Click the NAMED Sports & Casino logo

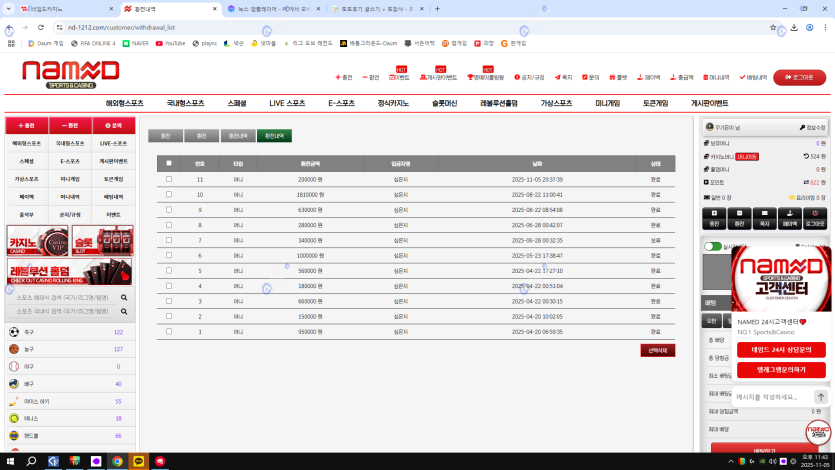pyautogui.click(x=70, y=74)
